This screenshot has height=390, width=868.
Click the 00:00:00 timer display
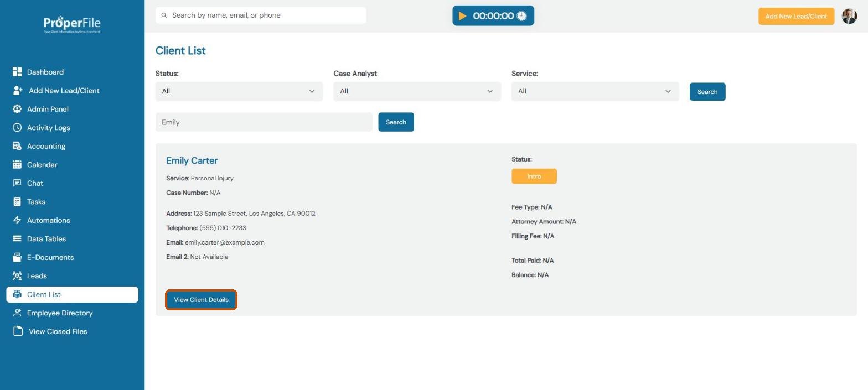coord(493,16)
